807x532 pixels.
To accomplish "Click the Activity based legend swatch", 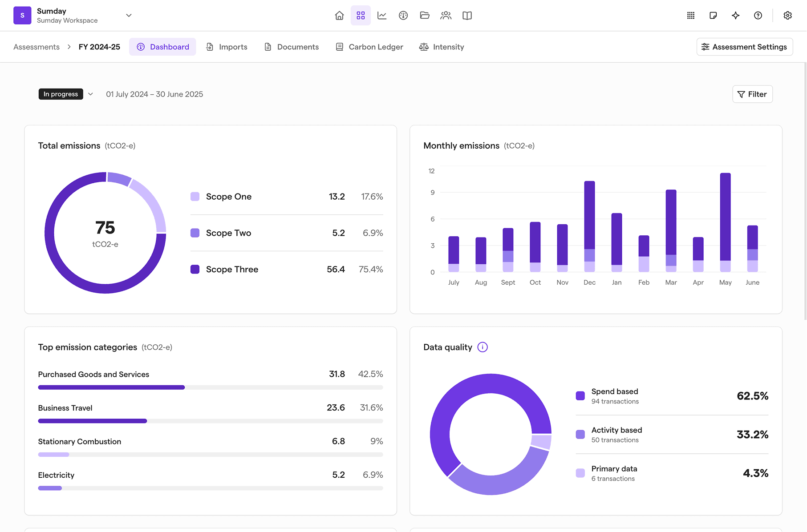I will pyautogui.click(x=580, y=435).
